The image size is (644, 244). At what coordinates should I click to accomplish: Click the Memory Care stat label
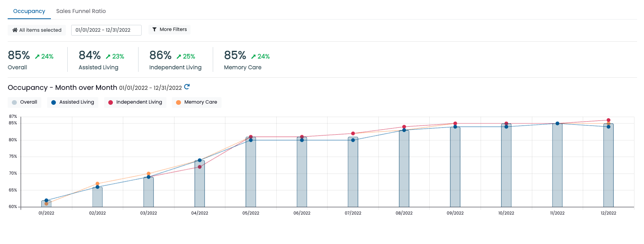click(243, 67)
